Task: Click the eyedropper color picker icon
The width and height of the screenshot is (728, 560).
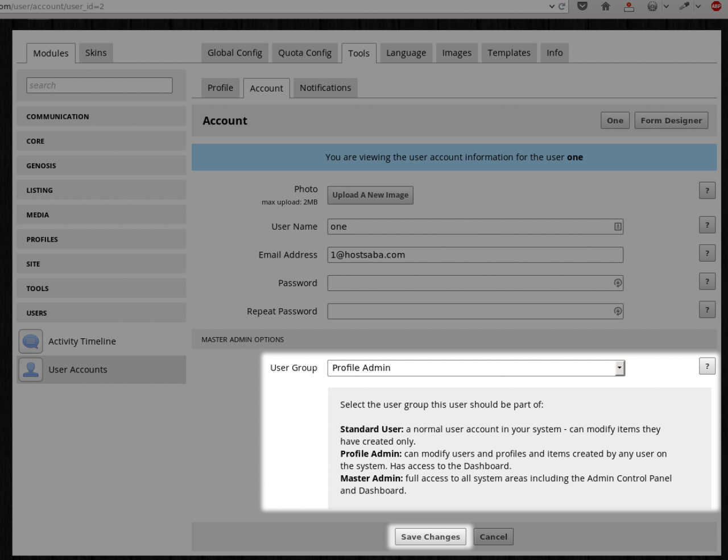Action: (x=684, y=6)
